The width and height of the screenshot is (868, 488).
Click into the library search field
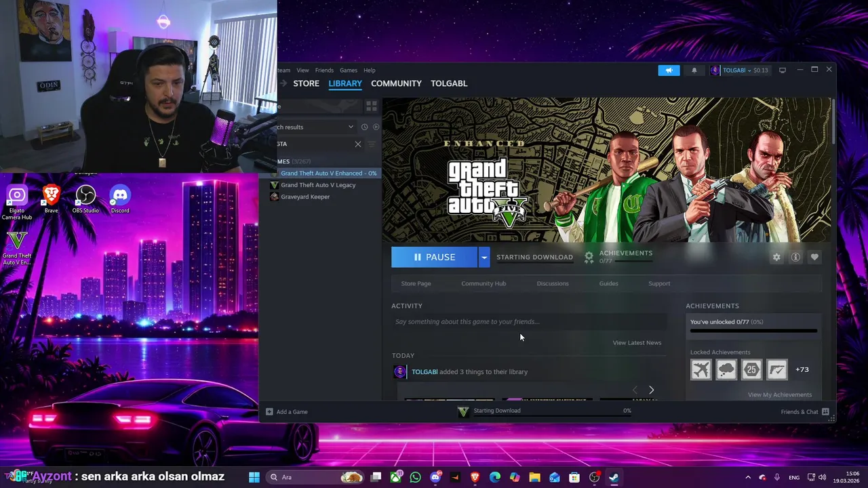tap(315, 144)
